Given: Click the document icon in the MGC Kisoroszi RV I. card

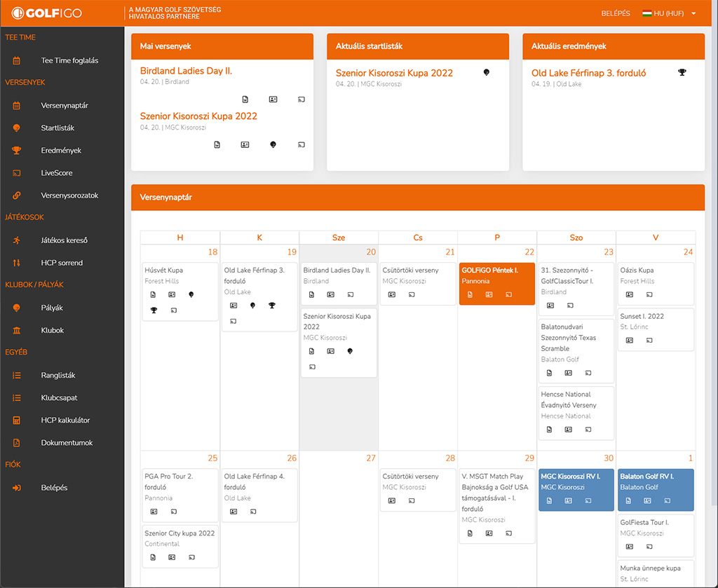Looking at the screenshot, I should (550, 500).
